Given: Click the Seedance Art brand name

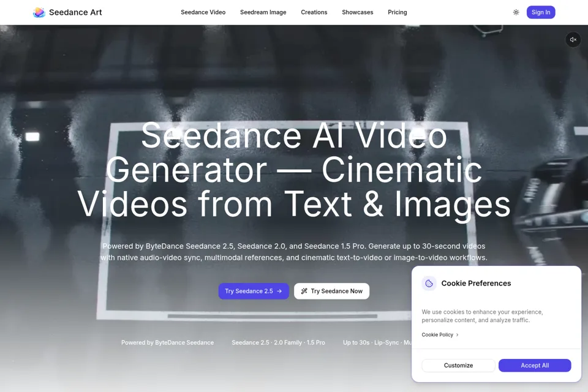Looking at the screenshot, I should point(75,12).
